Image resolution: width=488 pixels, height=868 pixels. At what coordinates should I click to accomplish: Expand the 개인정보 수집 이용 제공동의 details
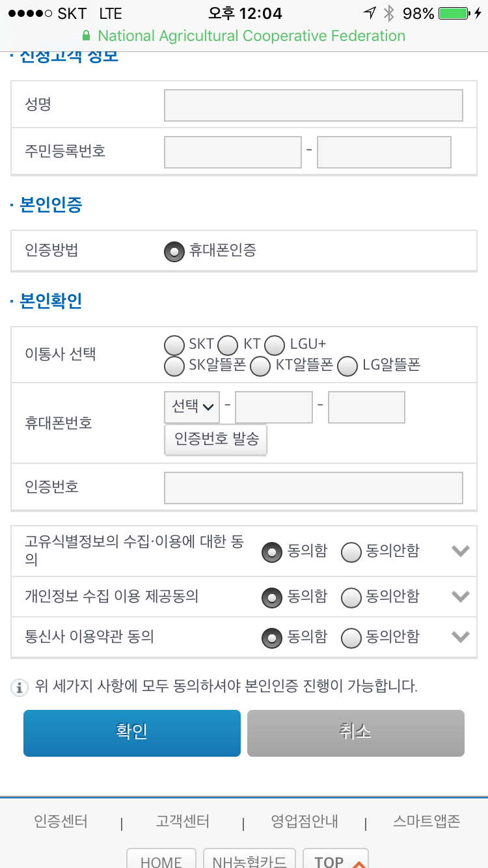pos(461,596)
